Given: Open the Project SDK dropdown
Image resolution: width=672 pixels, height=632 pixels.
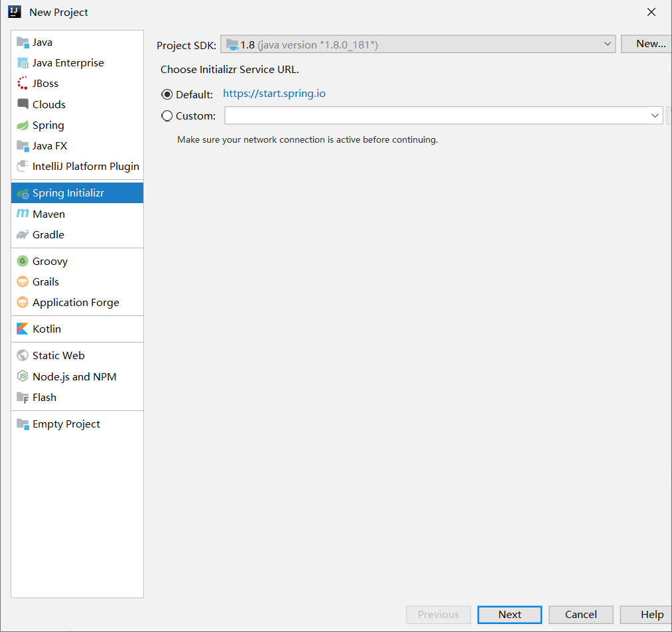Looking at the screenshot, I should (418, 44).
